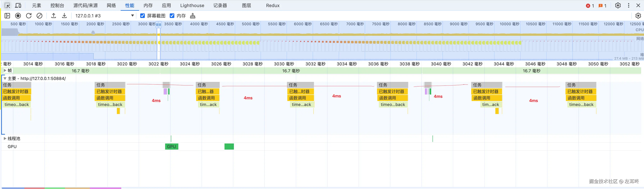Start recording with the record button

[x=18, y=16]
